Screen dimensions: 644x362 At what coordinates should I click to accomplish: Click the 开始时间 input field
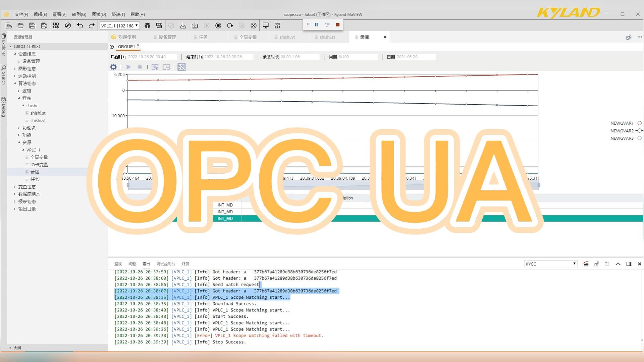tap(152, 57)
